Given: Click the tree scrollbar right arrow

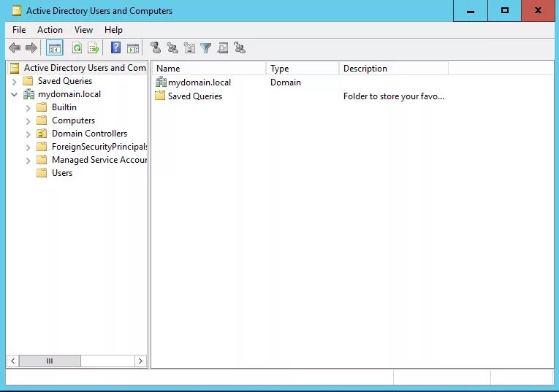Looking at the screenshot, I should [140, 361].
